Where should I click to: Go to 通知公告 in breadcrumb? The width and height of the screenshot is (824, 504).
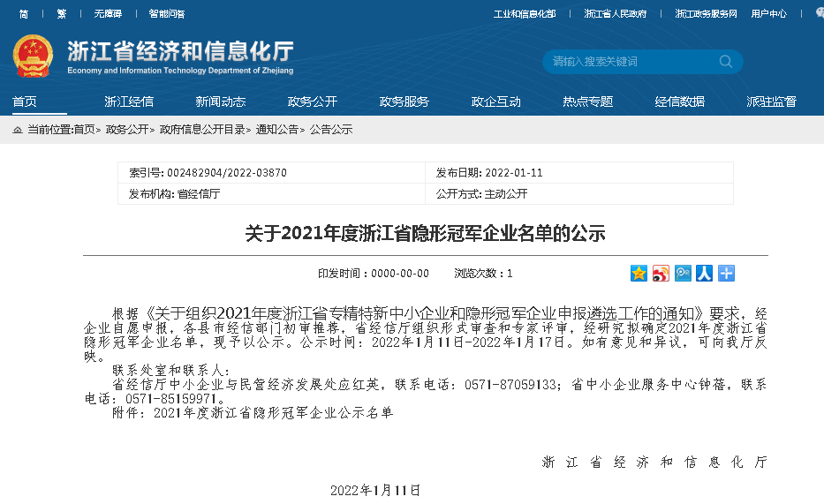277,130
